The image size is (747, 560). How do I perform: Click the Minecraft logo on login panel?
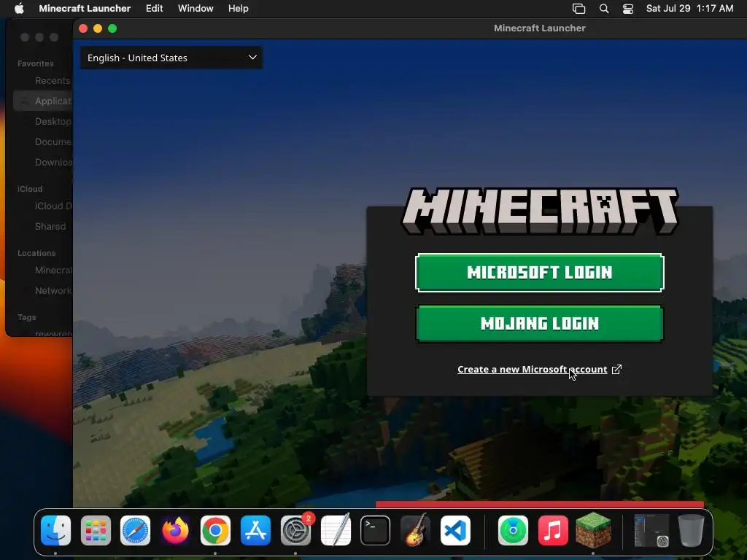(540, 211)
